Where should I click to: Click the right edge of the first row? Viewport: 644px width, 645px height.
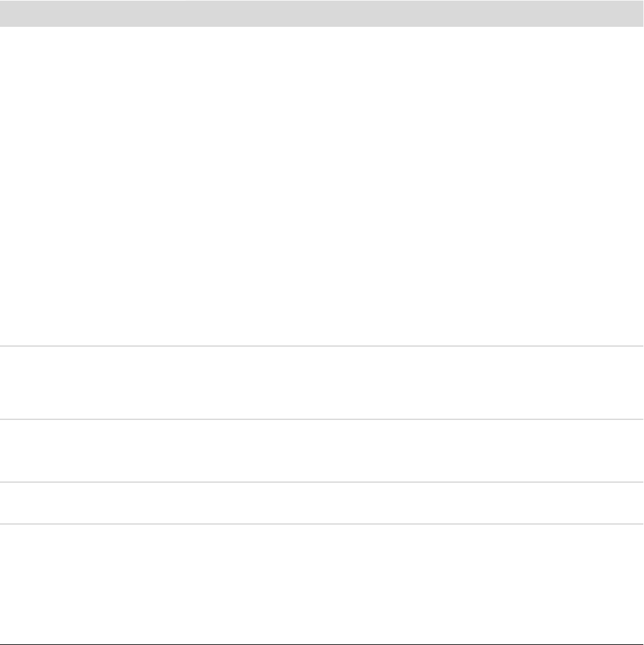[641, 186]
